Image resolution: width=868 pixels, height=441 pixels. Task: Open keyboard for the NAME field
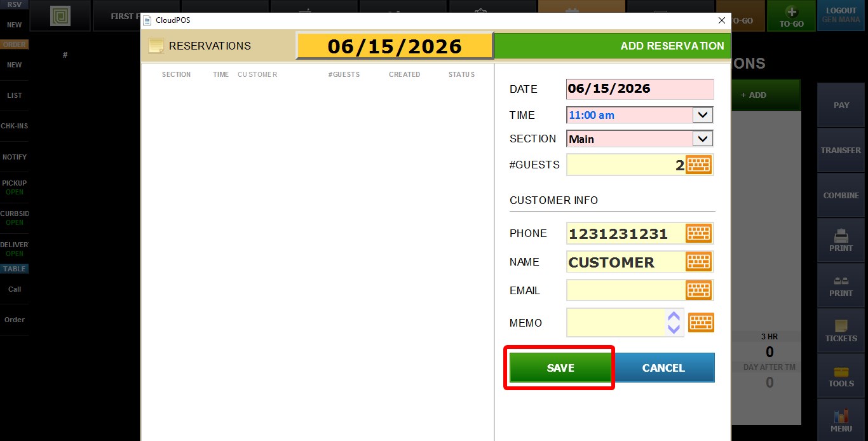tap(698, 262)
